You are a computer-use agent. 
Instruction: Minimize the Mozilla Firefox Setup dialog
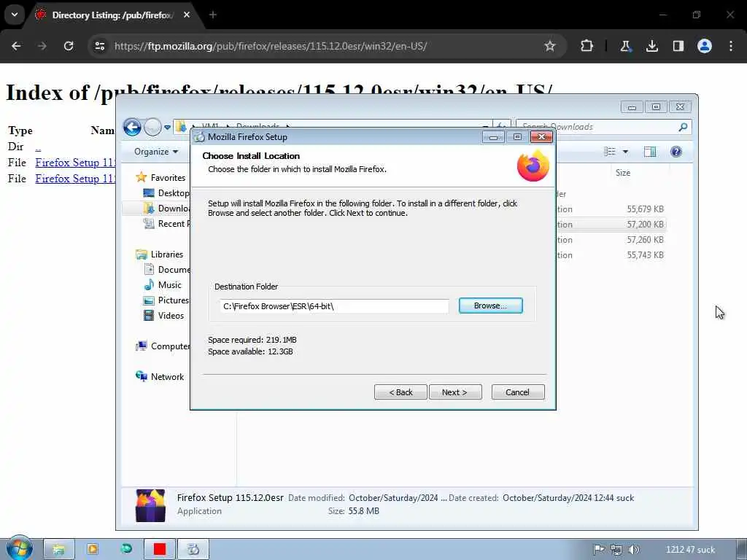(494, 137)
